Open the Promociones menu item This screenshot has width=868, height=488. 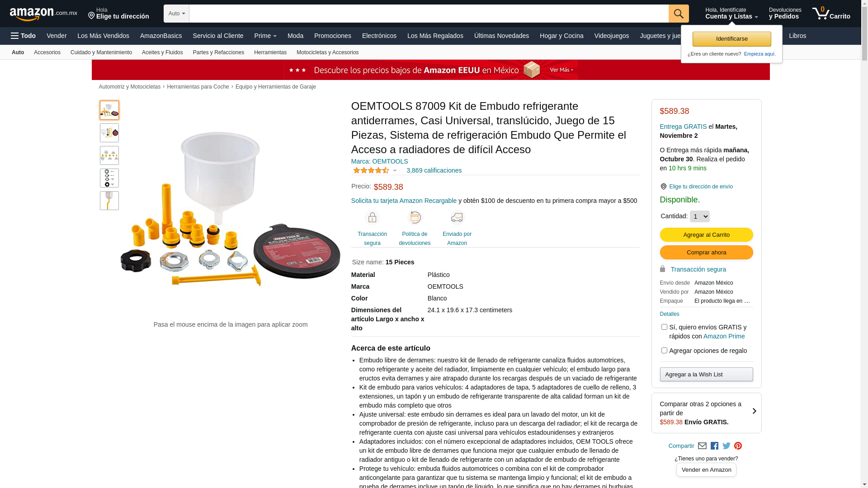tap(332, 36)
